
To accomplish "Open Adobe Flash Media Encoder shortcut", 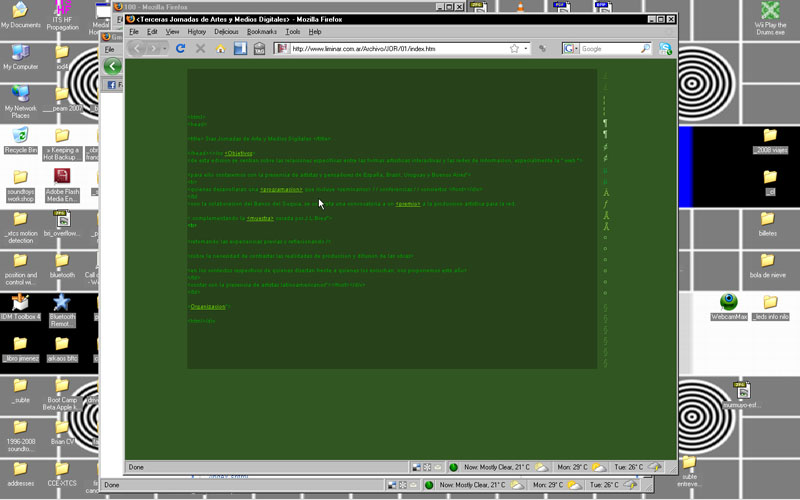I will click(x=62, y=180).
